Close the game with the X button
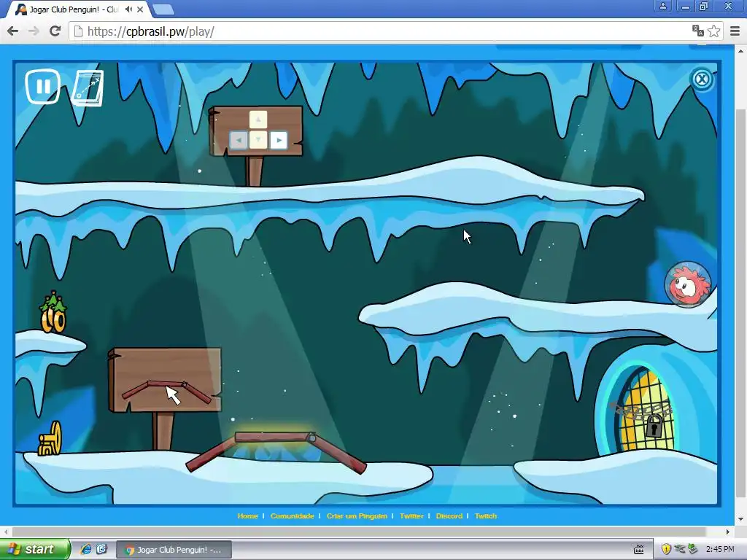 click(x=701, y=79)
